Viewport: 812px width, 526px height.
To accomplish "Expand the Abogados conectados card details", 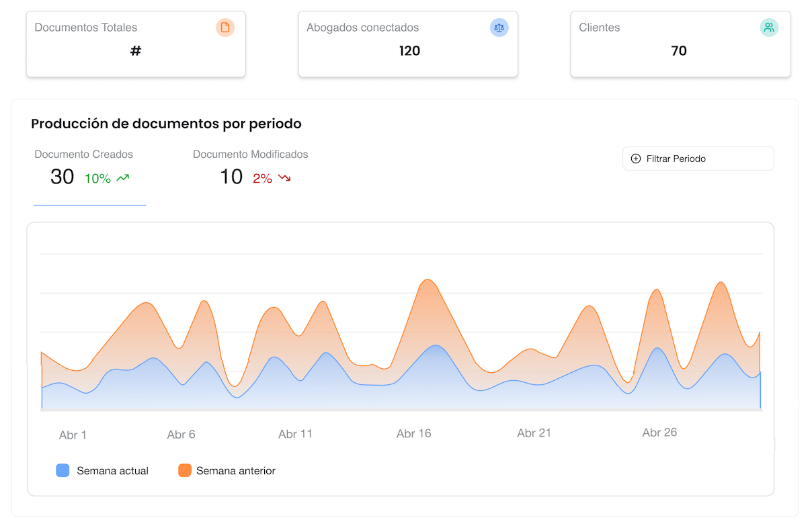I will 408,44.
